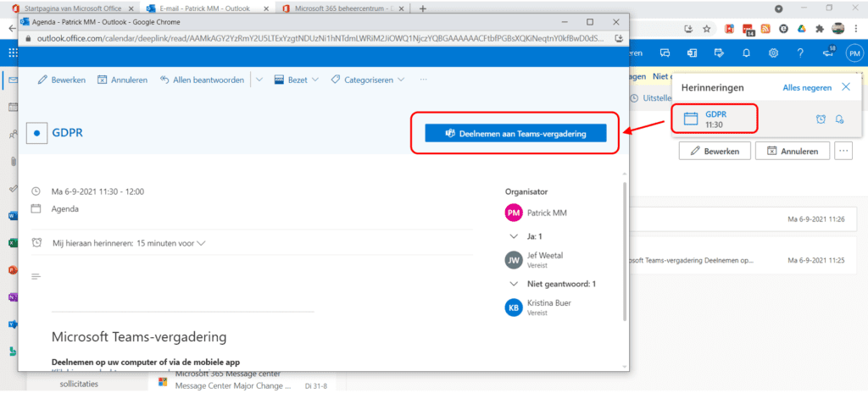Open the Mail icon in Outlook left rail
868x393 pixels.
(12, 80)
